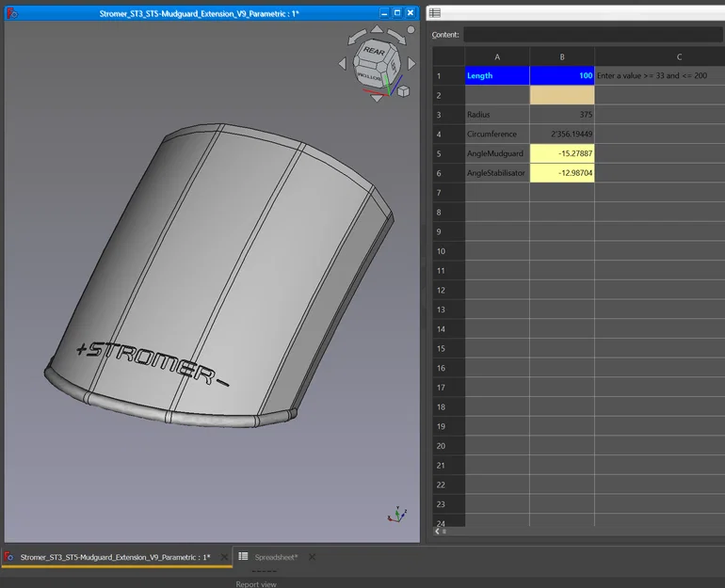Select the 'Radius' label cell
Viewport: 725px width, 588px height.
point(497,115)
